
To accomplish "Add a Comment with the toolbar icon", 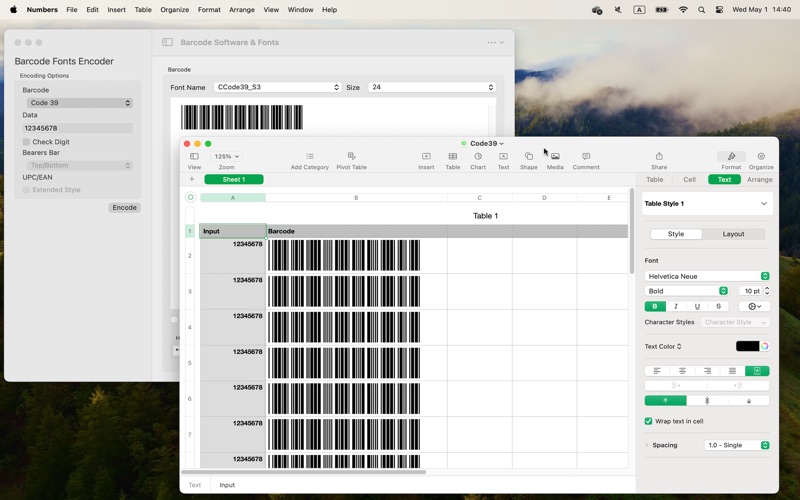I will pyautogui.click(x=586, y=156).
